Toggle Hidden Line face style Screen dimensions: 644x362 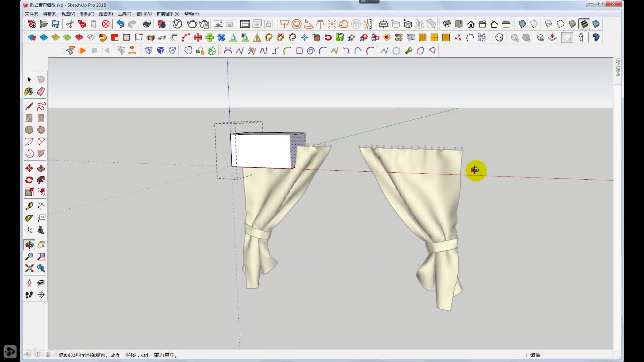(560, 24)
